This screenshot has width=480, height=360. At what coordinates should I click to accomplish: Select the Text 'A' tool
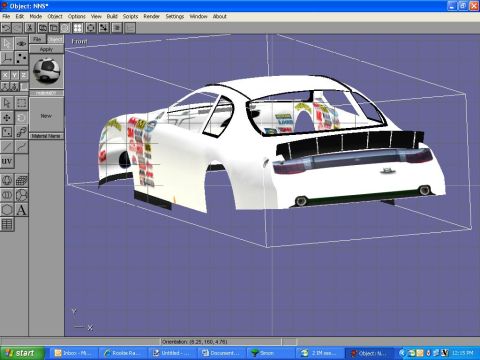(x=21, y=210)
